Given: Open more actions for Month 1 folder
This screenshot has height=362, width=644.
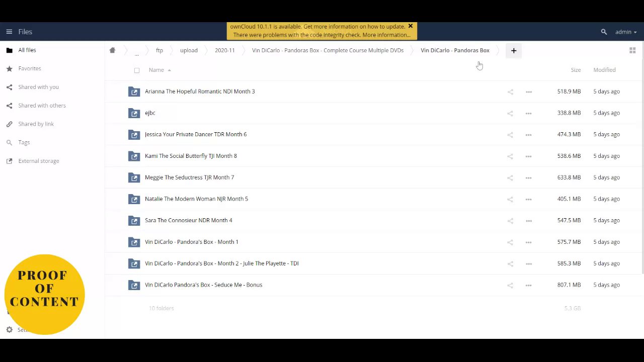Looking at the screenshot, I should (x=529, y=242).
